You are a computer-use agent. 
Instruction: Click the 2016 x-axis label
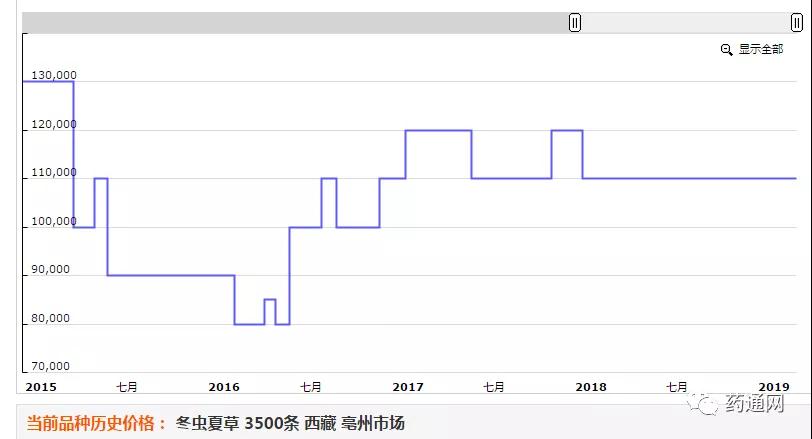point(224,387)
